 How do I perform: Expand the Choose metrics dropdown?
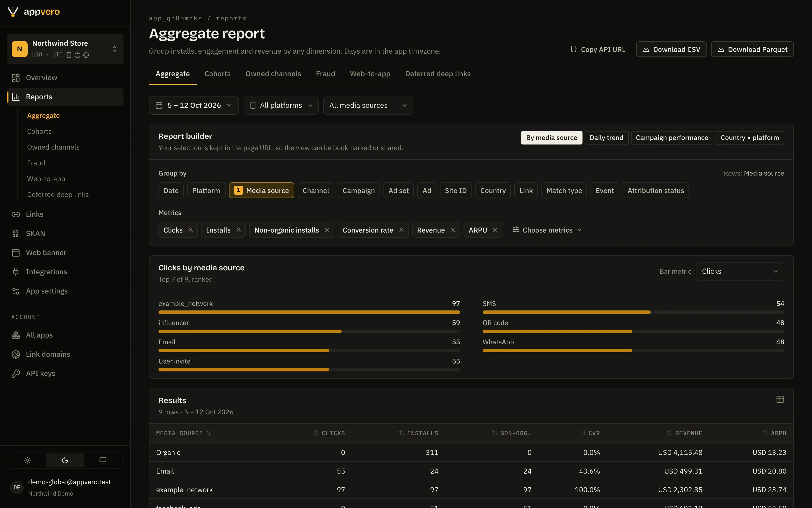(x=547, y=230)
